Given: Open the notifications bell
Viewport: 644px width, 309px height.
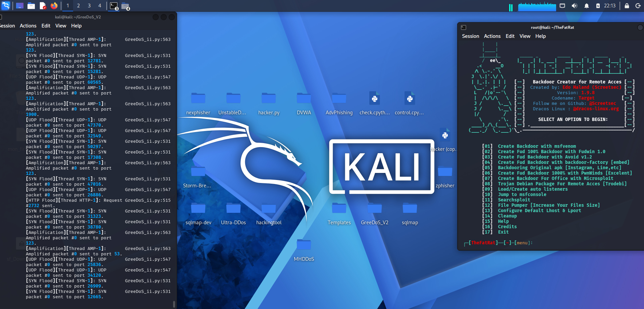Looking at the screenshot, I should (x=586, y=6).
